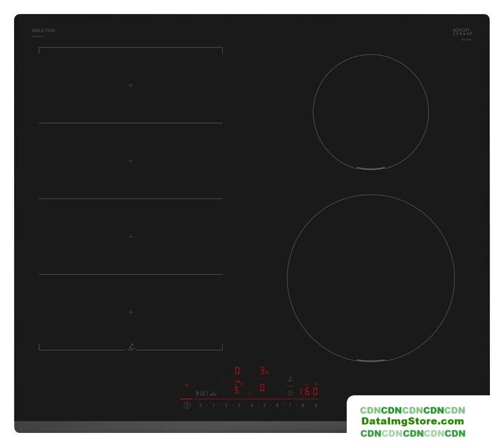Select the second flex zone segment from top
The height and width of the screenshot is (447, 504).
131,161
